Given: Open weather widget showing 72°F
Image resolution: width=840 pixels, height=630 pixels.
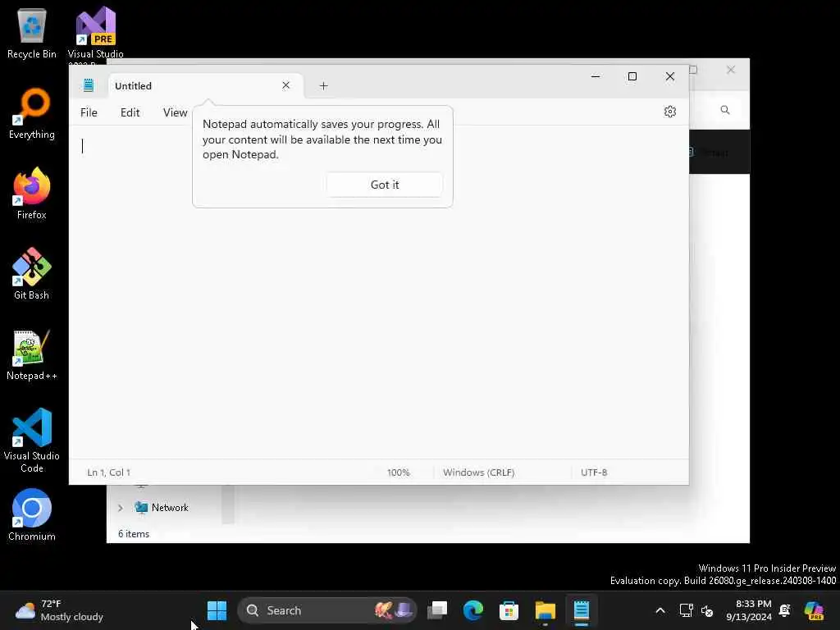Looking at the screenshot, I should 59,610.
